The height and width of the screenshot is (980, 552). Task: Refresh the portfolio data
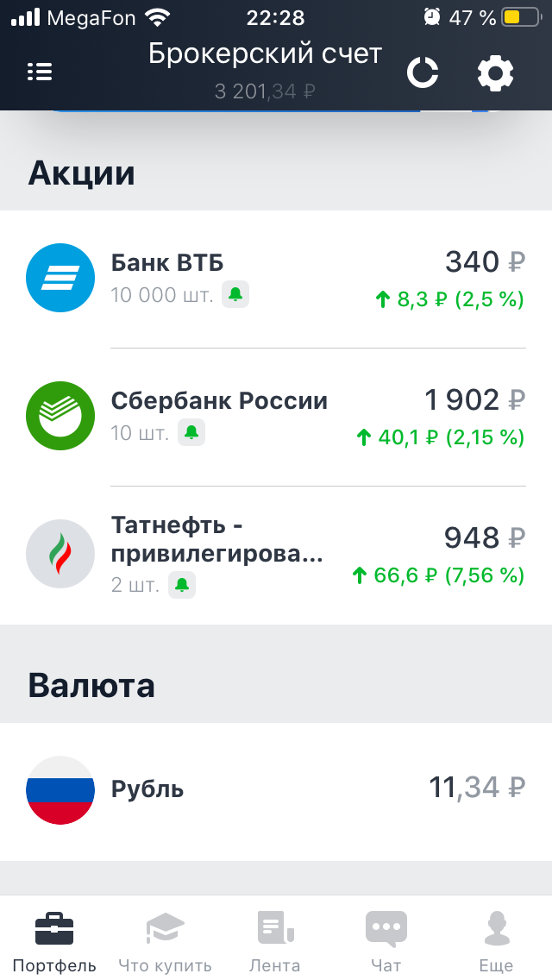pos(423,73)
